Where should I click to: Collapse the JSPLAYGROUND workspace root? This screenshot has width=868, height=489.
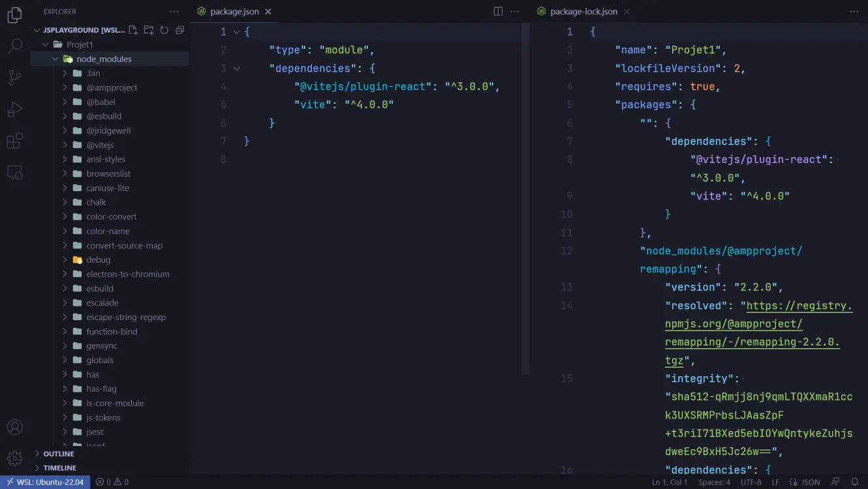[x=37, y=30]
